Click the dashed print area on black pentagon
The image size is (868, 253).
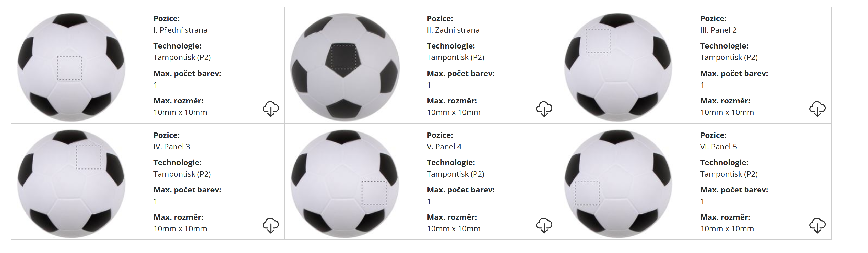[x=343, y=57]
